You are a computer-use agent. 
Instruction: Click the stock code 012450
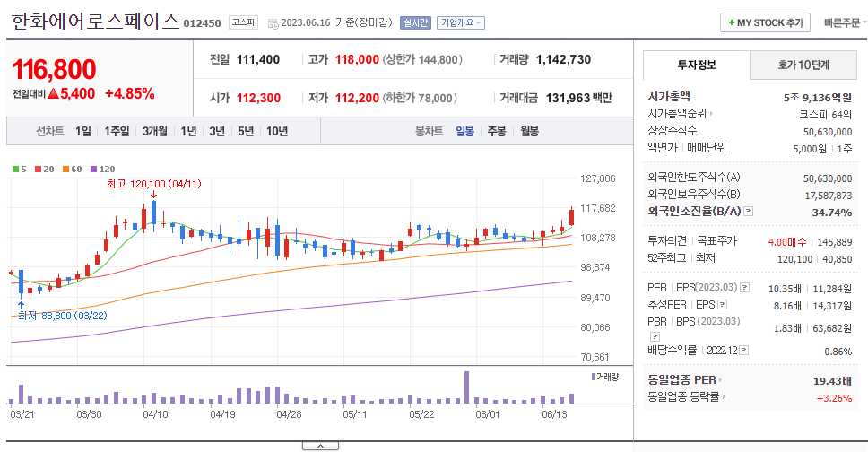coord(202,23)
